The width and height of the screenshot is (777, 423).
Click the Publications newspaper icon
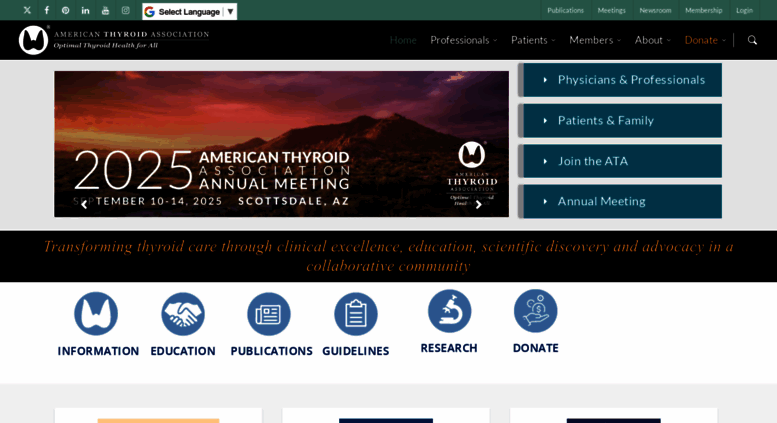coord(269,314)
